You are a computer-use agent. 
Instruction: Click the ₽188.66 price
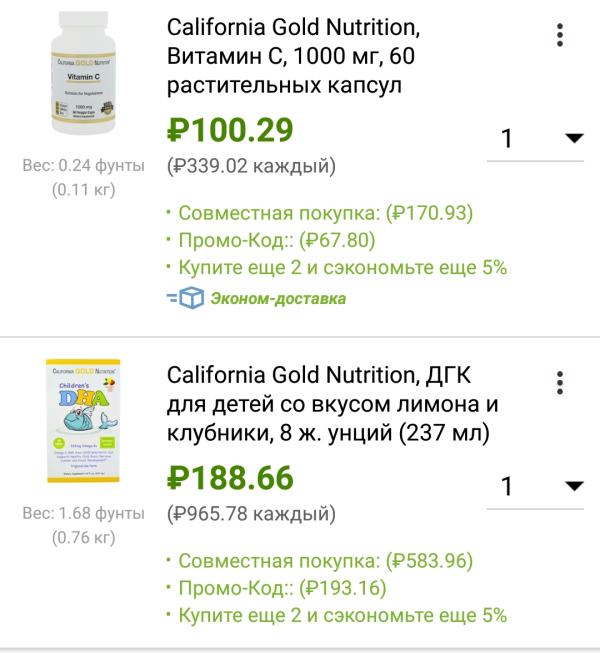pos(230,478)
